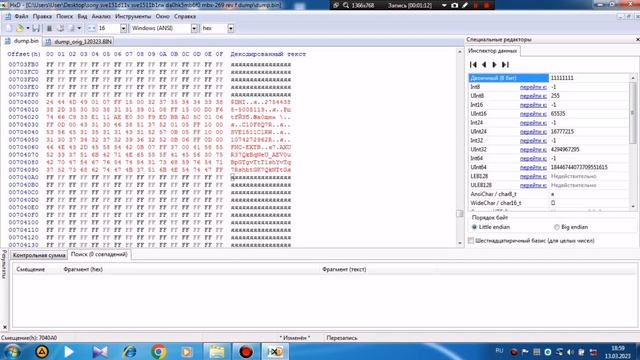Select the Контрольная сумма results tab
The image size is (640, 360).
pyautogui.click(x=39, y=255)
